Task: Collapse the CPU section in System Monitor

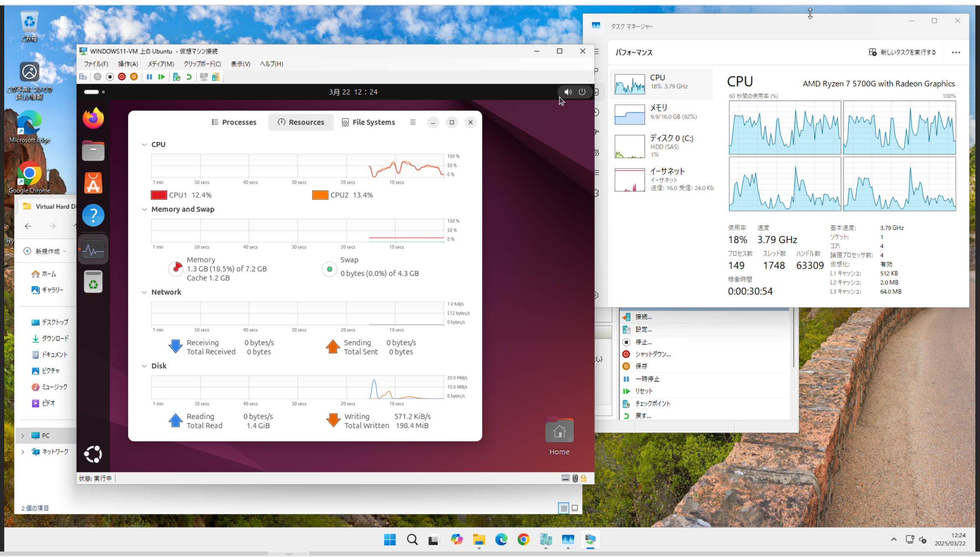Action: 144,145
